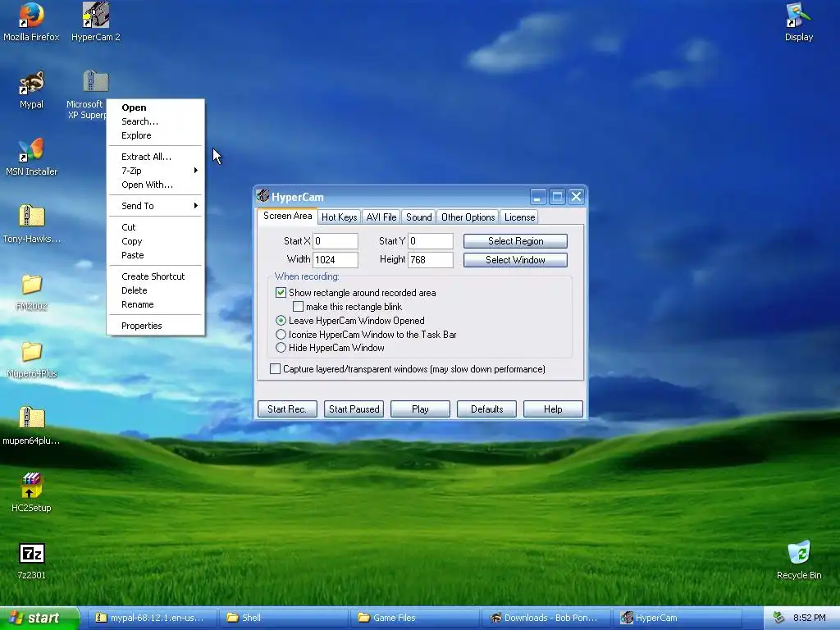This screenshot has width=840, height=630.
Task: Choose Open in the context menu
Action: 155,107
